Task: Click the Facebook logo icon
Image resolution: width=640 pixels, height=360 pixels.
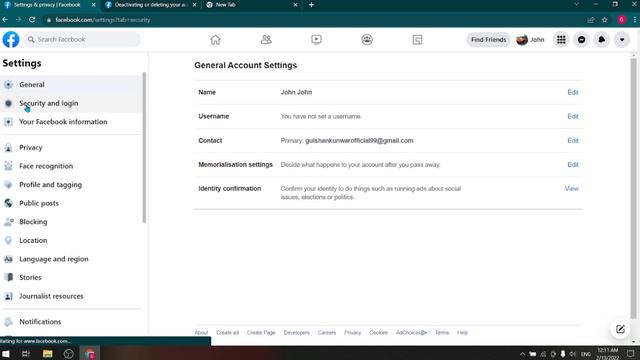Action: coord(11,40)
